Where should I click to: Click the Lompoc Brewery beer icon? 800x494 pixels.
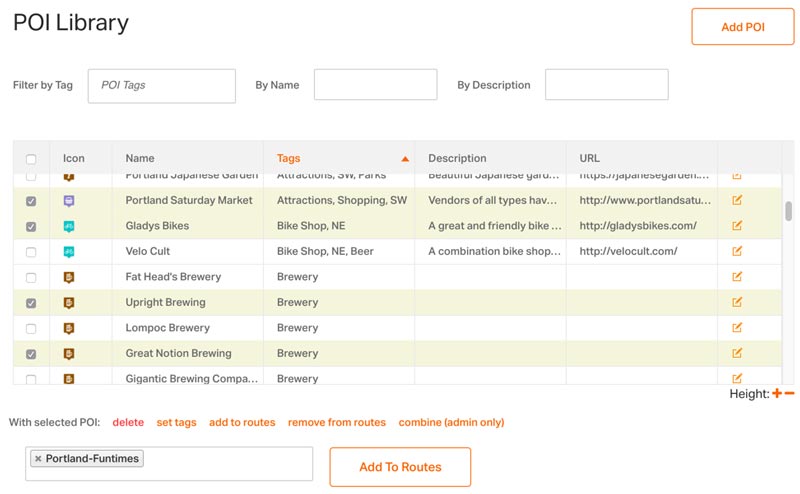tap(69, 328)
